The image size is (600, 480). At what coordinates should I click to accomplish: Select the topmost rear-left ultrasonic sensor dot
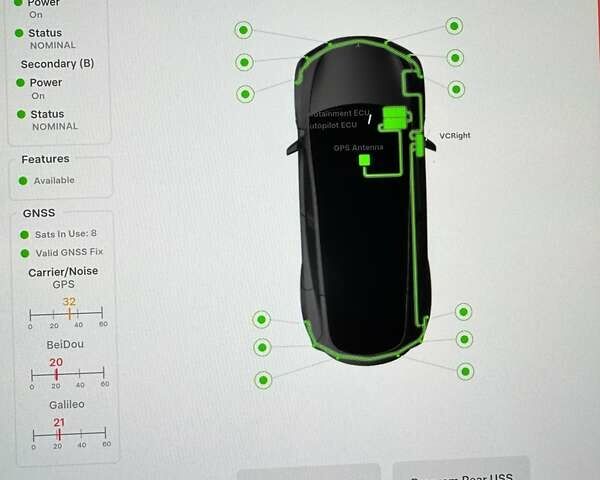click(262, 319)
